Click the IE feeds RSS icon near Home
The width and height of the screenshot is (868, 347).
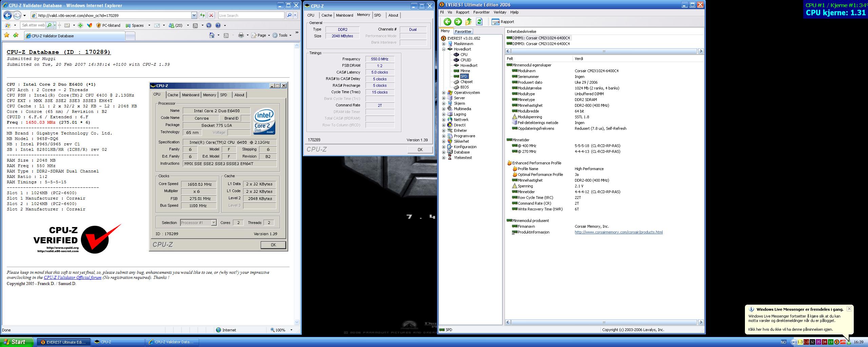coord(226,35)
